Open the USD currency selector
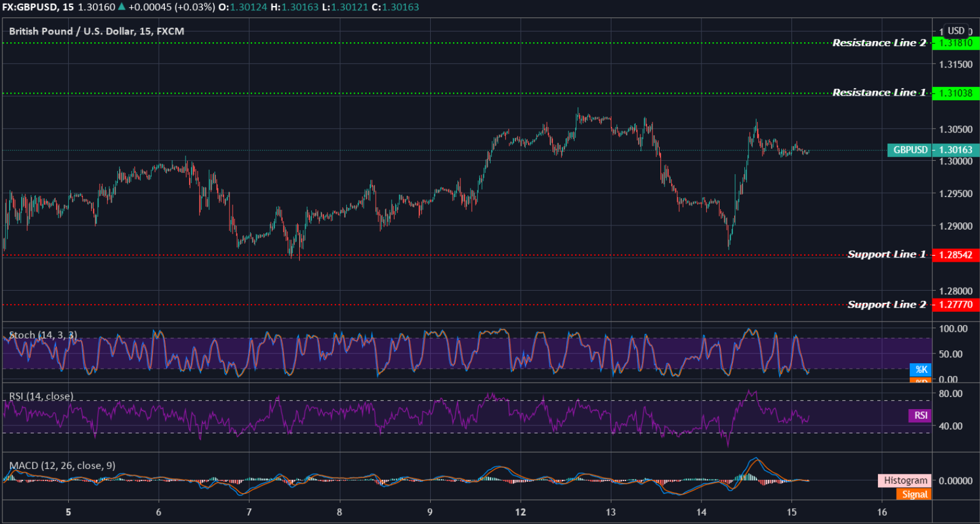Viewport: 980px width, 524px height. pyautogui.click(x=956, y=31)
